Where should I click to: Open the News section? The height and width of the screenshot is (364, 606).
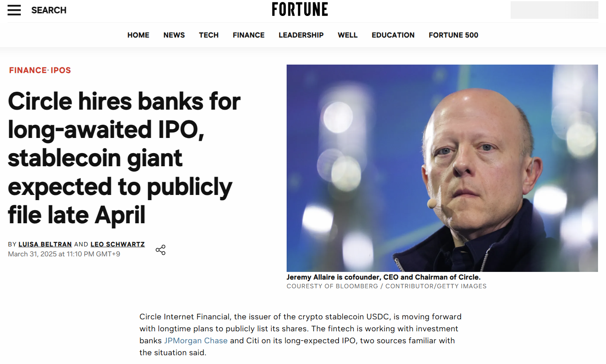174,35
